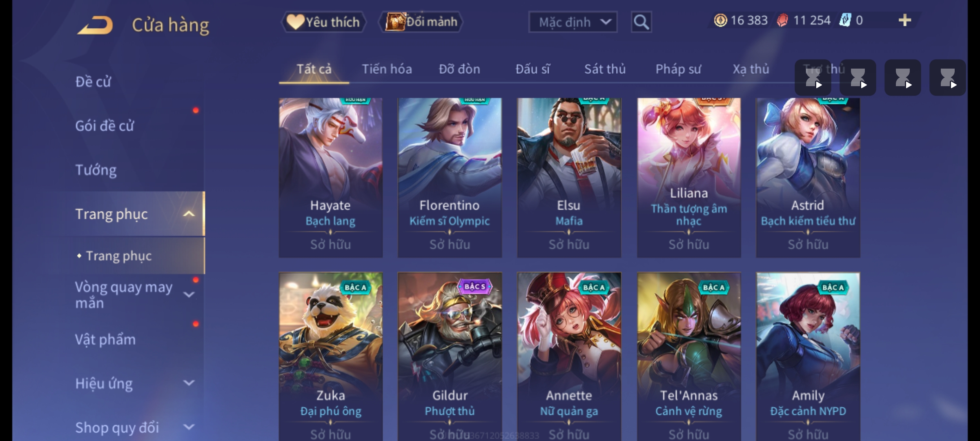Image resolution: width=980 pixels, height=441 pixels.
Task: Tap the gold coin currency icon
Action: coord(720,20)
